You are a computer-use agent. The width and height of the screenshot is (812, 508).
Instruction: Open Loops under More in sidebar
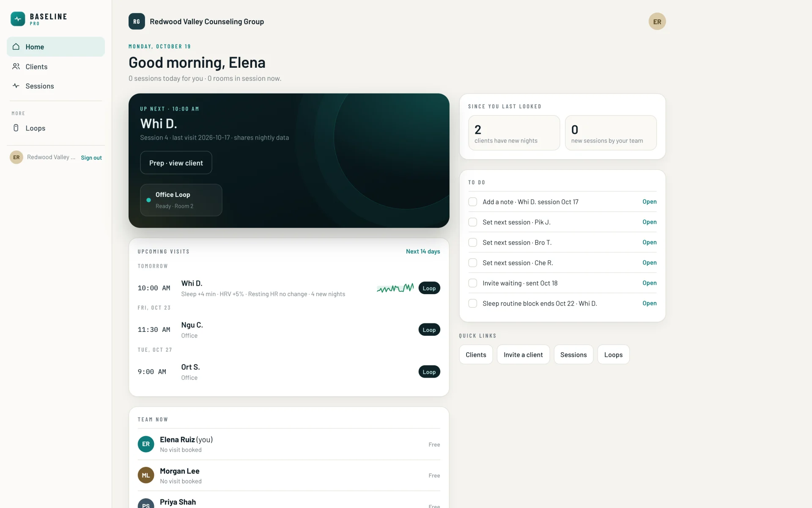(56, 128)
